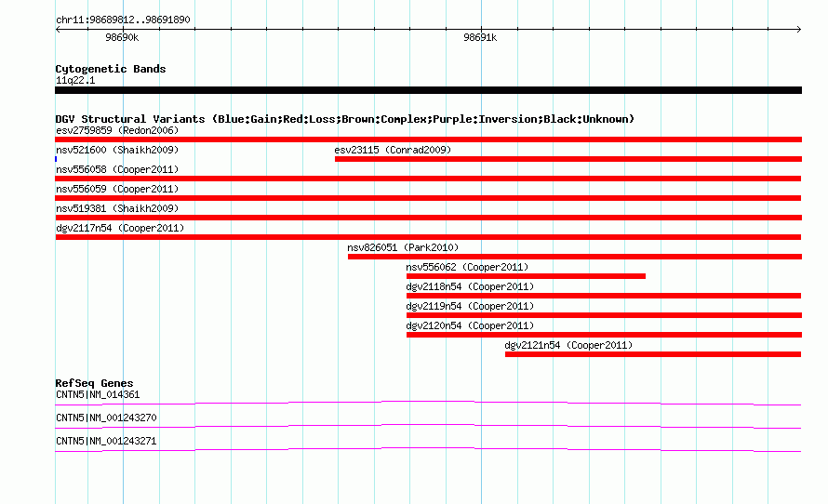The height and width of the screenshot is (504, 828).
Task: Click the red bar beneath nsv556059
Action: point(428,198)
